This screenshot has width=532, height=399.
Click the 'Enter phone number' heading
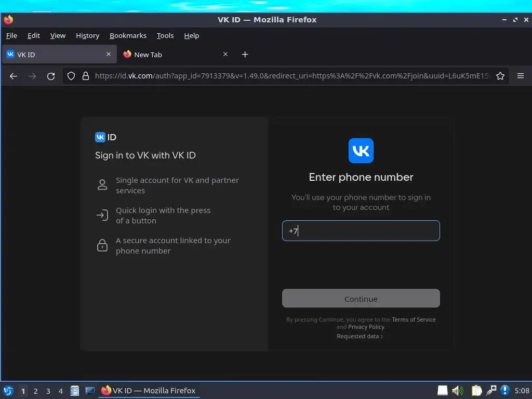tap(361, 177)
